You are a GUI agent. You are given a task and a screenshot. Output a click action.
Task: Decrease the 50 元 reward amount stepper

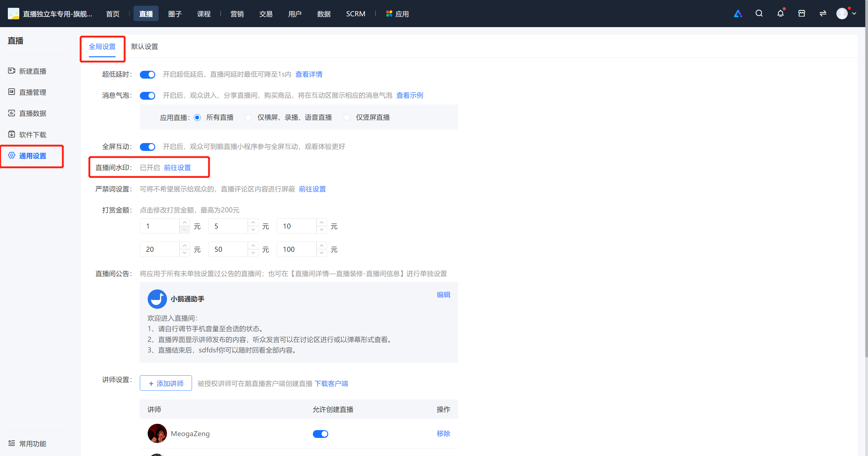click(x=253, y=253)
